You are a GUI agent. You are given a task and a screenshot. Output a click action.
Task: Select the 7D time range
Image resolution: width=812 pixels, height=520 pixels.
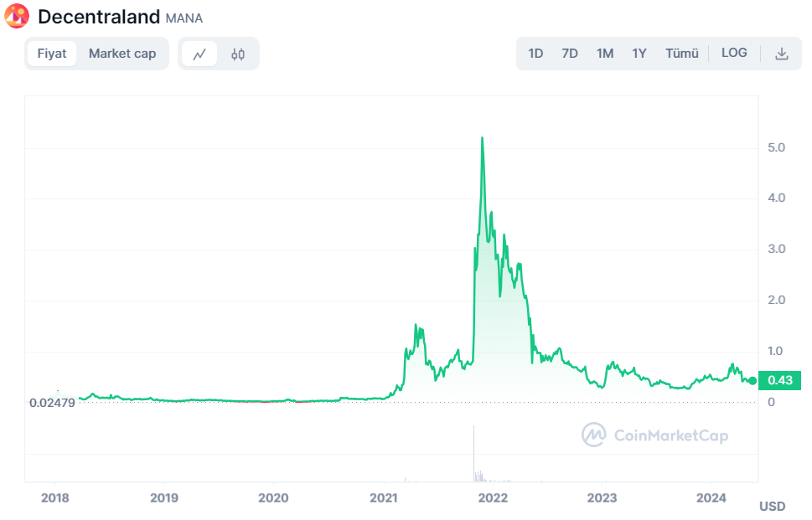(x=570, y=52)
